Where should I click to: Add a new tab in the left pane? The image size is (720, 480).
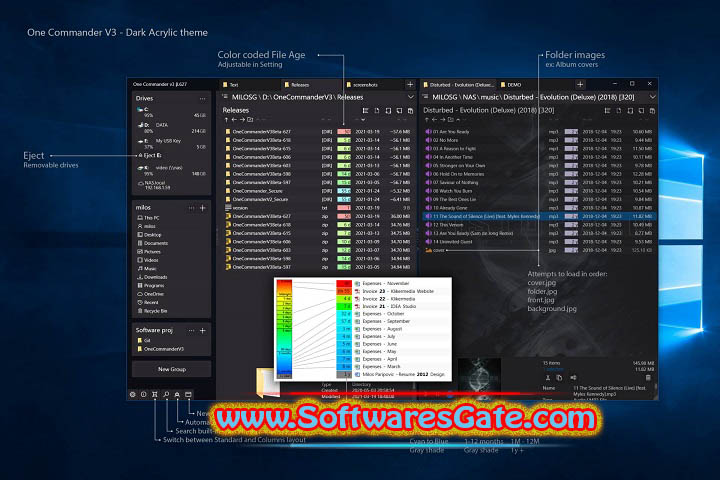point(410,85)
